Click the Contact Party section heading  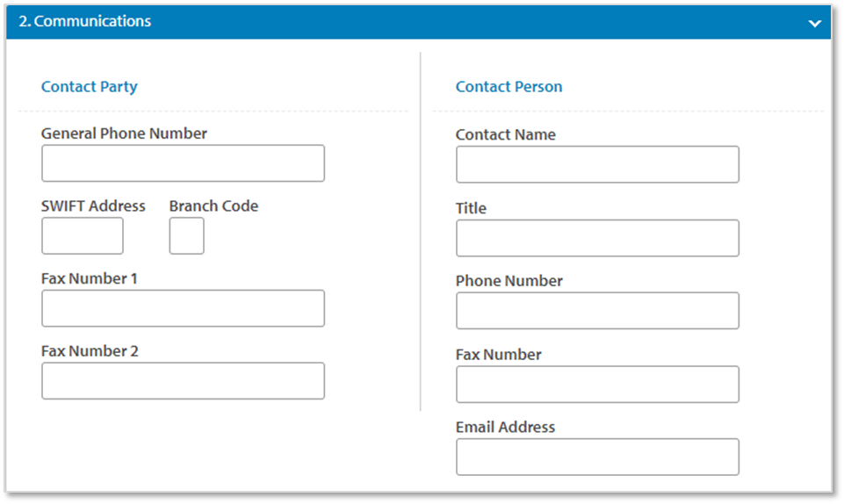click(x=90, y=86)
